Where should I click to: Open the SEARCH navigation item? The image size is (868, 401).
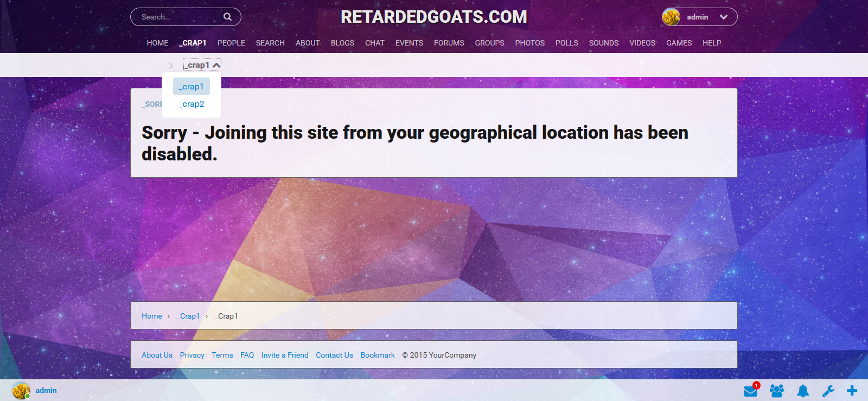tap(270, 43)
